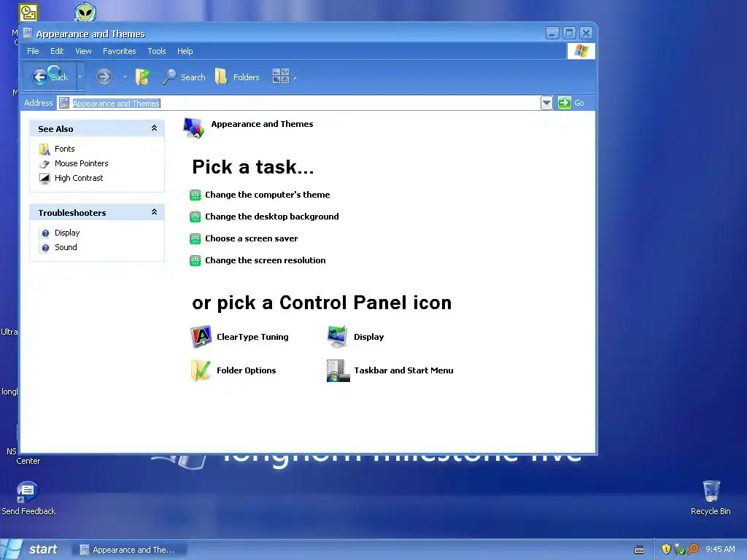This screenshot has width=747, height=560.
Task: Click the alien head desktop icon
Action: pos(85,12)
